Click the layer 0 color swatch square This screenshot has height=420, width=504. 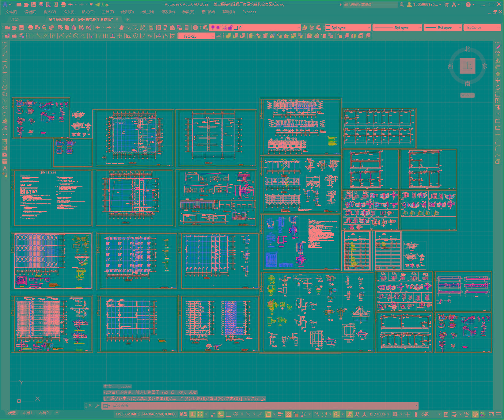tap(236, 28)
